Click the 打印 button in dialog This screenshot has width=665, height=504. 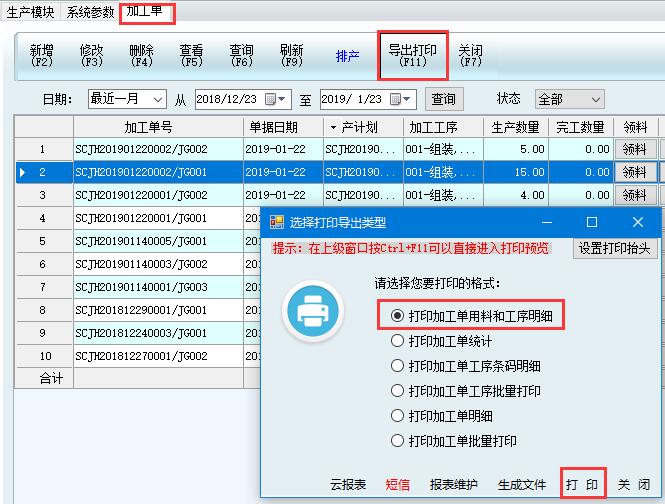[582, 484]
